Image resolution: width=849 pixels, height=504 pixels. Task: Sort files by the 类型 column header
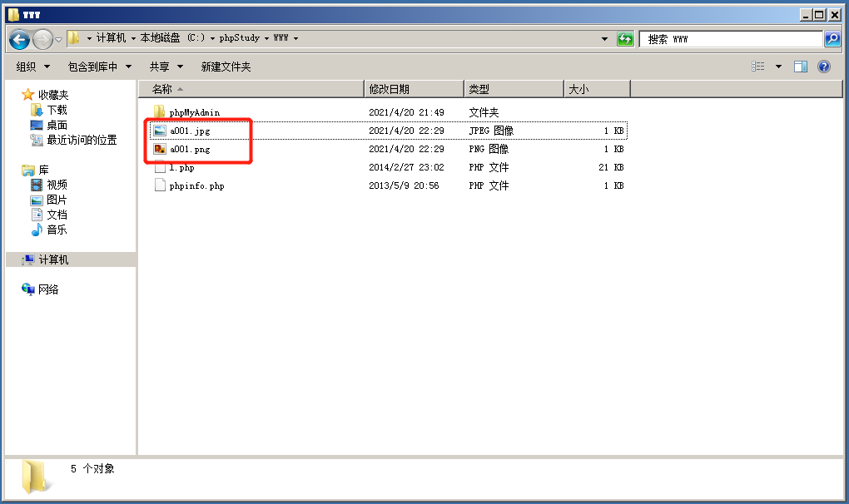point(514,89)
